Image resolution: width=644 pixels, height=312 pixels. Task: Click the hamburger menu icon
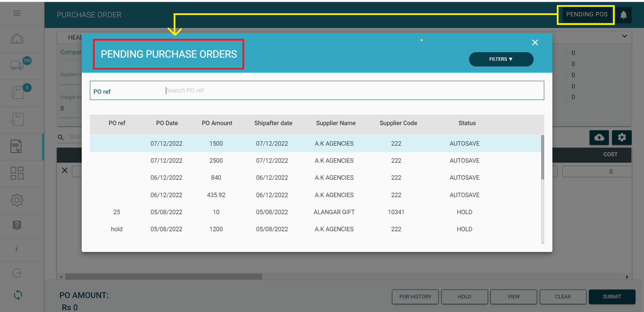[x=17, y=13]
